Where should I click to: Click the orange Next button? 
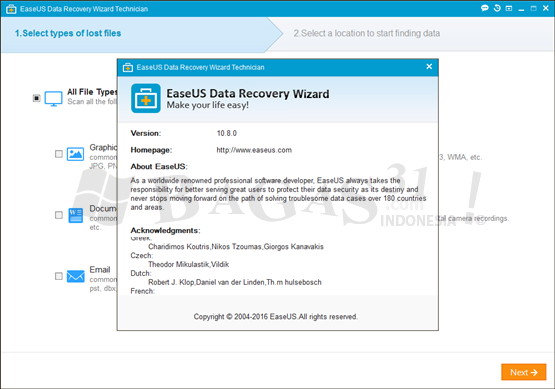[x=523, y=372]
